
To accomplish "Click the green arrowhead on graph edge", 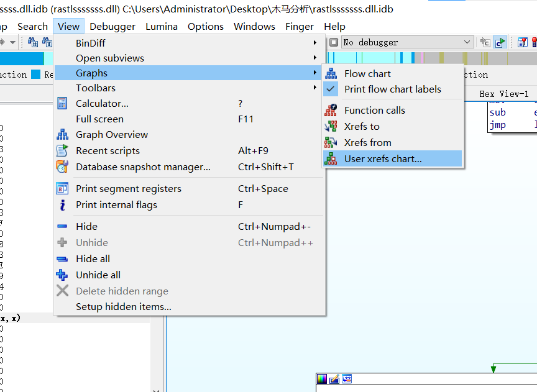I will pos(493,369).
